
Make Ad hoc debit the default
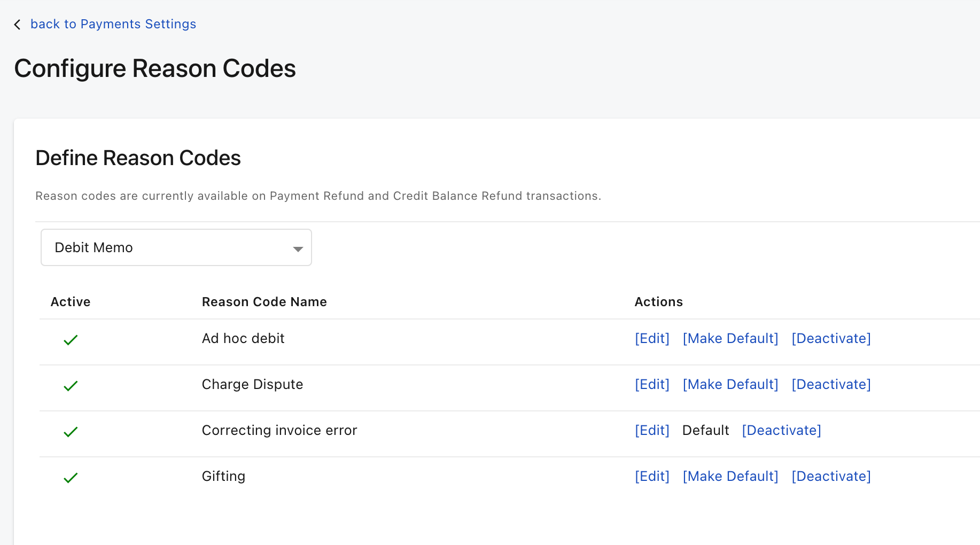pos(730,338)
